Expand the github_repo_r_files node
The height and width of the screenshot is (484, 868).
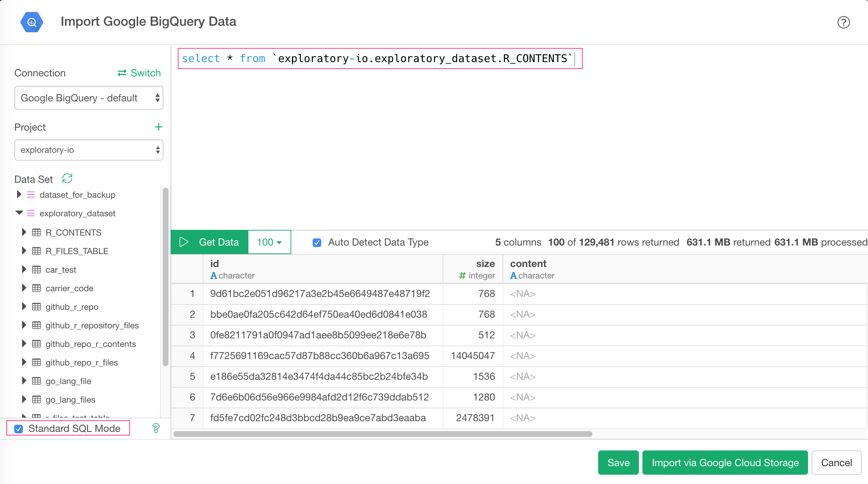[x=24, y=362]
